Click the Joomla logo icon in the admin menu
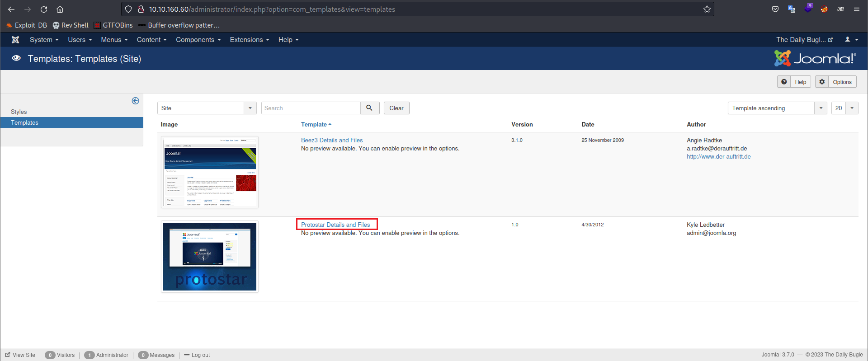 point(15,40)
